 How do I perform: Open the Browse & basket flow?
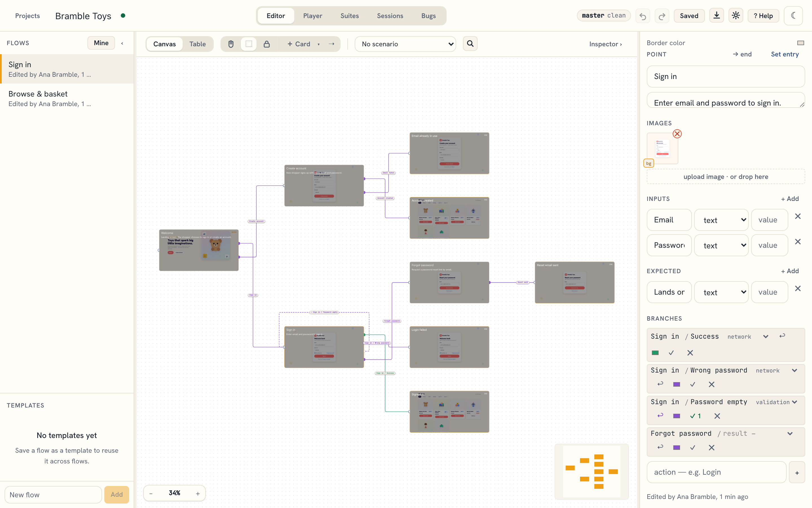pyautogui.click(x=67, y=98)
